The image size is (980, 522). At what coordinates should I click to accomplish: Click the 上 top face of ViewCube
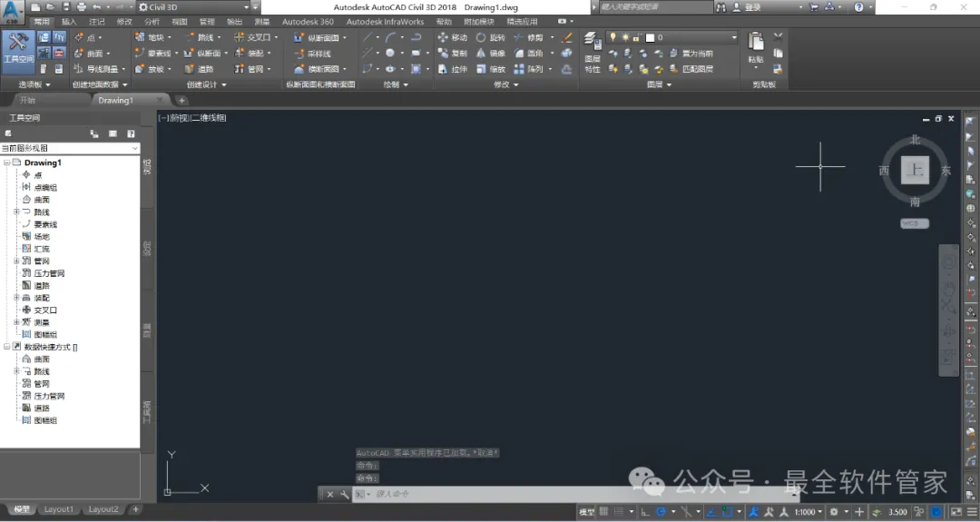tap(915, 170)
